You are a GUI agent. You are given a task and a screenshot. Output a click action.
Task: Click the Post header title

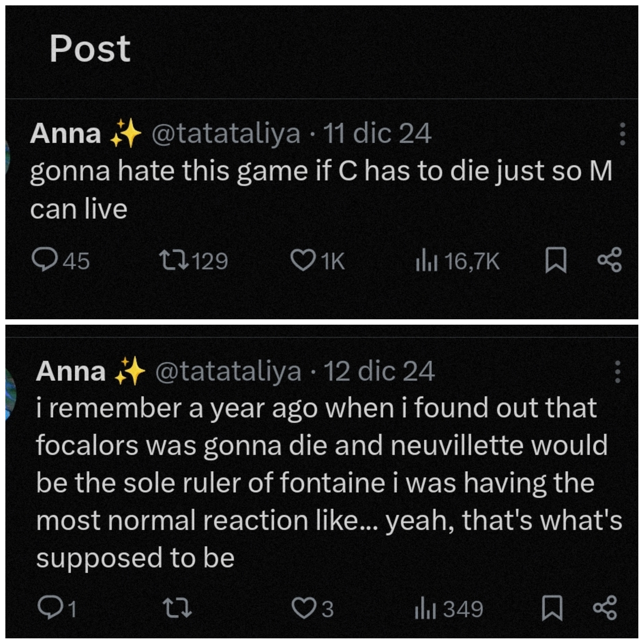click(90, 49)
